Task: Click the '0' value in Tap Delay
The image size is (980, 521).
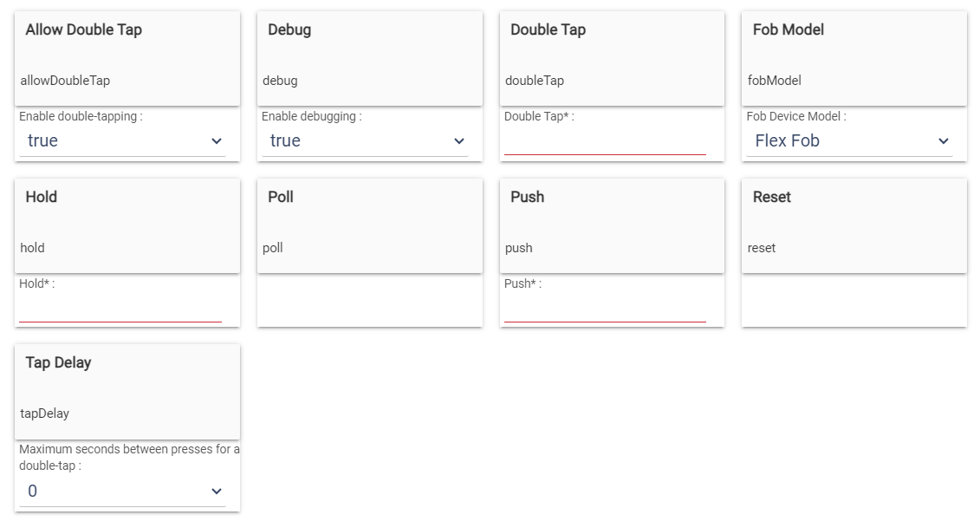Action: (x=29, y=490)
